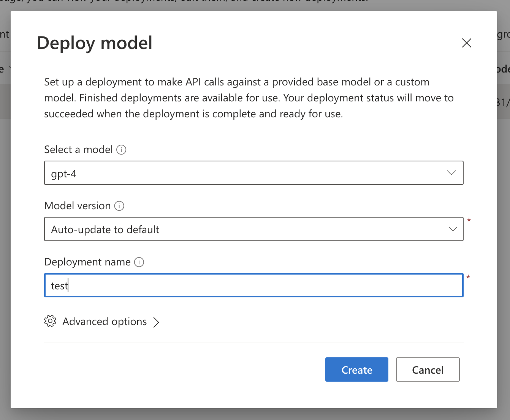
Task: Cancel the model deployment
Action: coord(428,369)
